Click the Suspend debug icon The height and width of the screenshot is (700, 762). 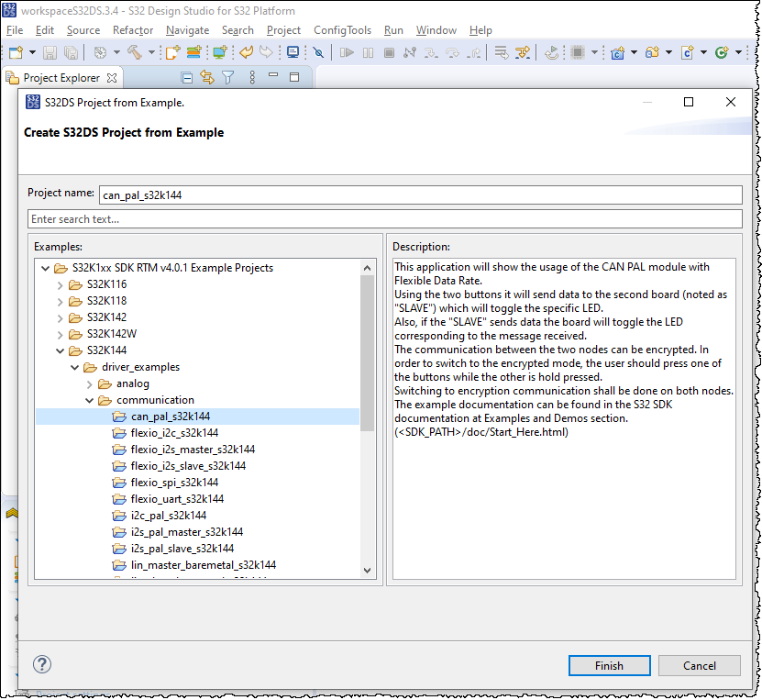click(x=368, y=52)
